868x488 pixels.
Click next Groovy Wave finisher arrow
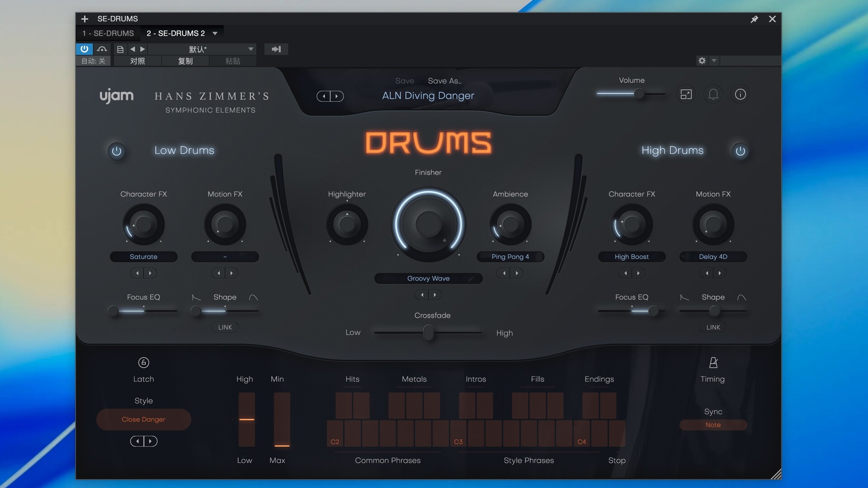(x=435, y=295)
